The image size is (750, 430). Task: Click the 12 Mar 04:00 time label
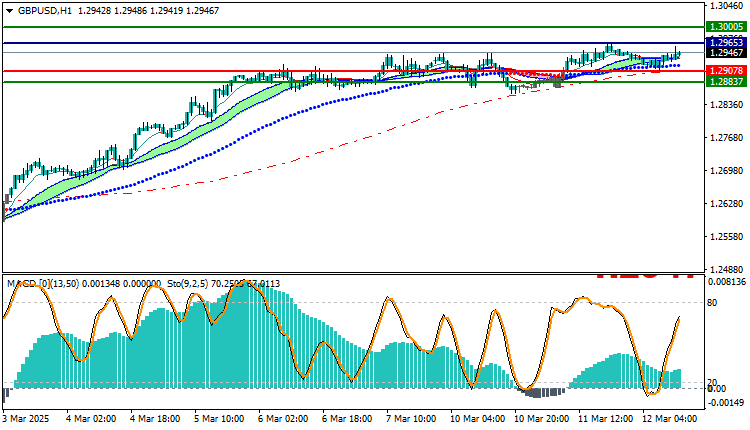pyautogui.click(x=670, y=419)
